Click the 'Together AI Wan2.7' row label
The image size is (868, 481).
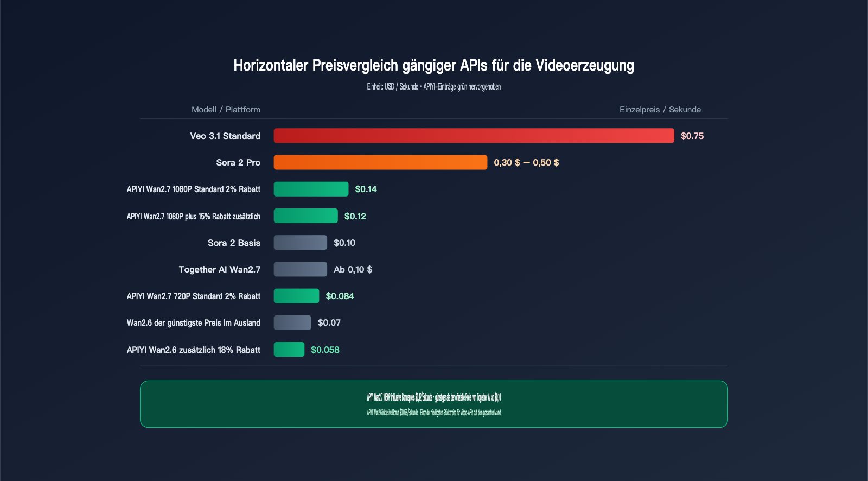click(220, 269)
